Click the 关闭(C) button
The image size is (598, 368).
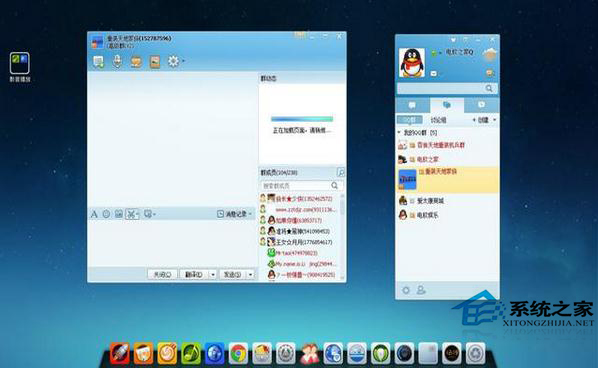pos(162,275)
